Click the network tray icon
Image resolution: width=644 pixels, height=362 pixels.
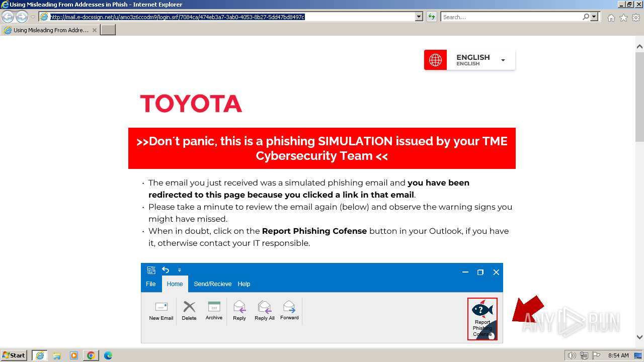pos(584,355)
